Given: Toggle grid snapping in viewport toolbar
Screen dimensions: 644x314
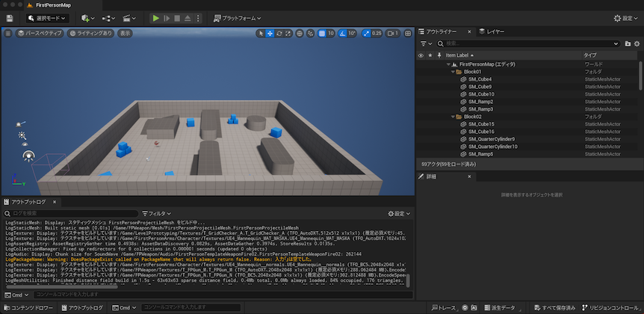Looking at the screenshot, I should coord(322,34).
